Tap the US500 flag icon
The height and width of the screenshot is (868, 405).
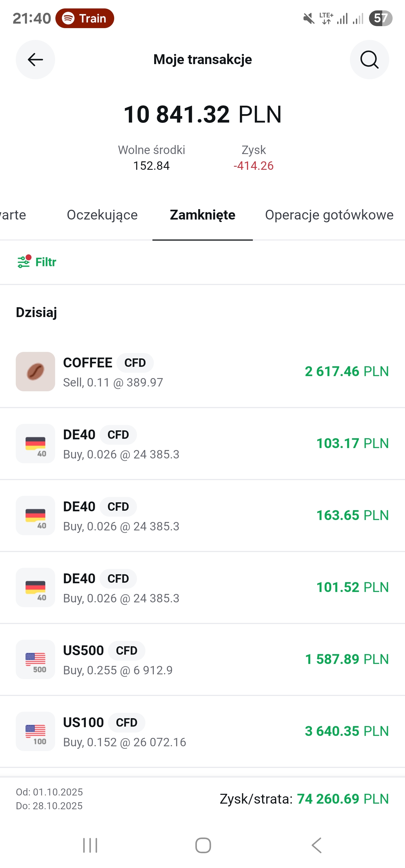[x=35, y=659]
